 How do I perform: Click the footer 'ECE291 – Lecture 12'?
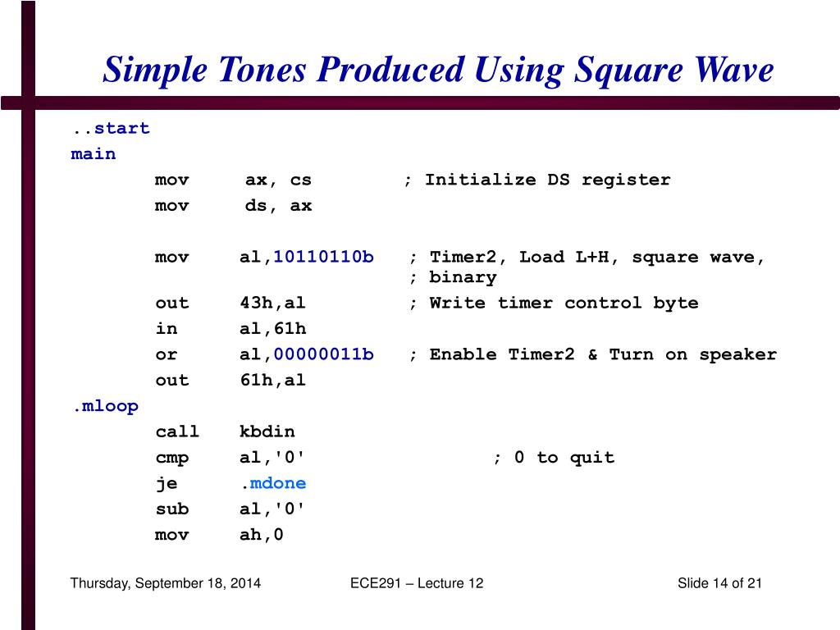click(417, 583)
